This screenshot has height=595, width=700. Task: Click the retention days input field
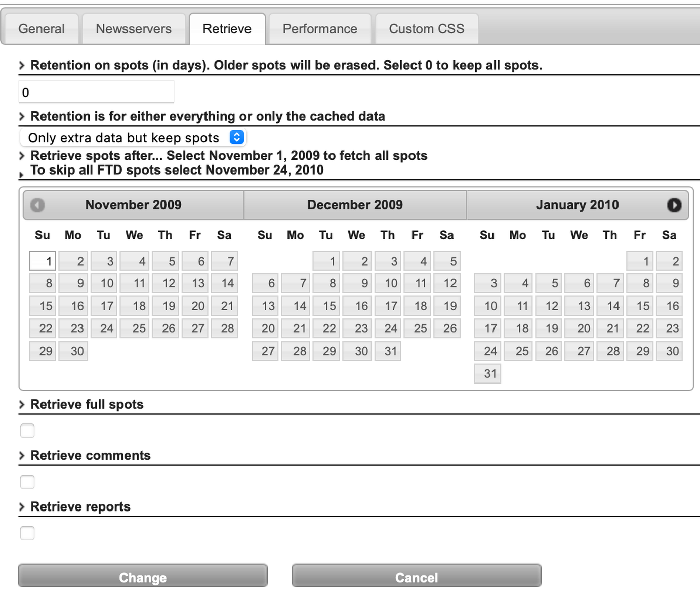[96, 92]
